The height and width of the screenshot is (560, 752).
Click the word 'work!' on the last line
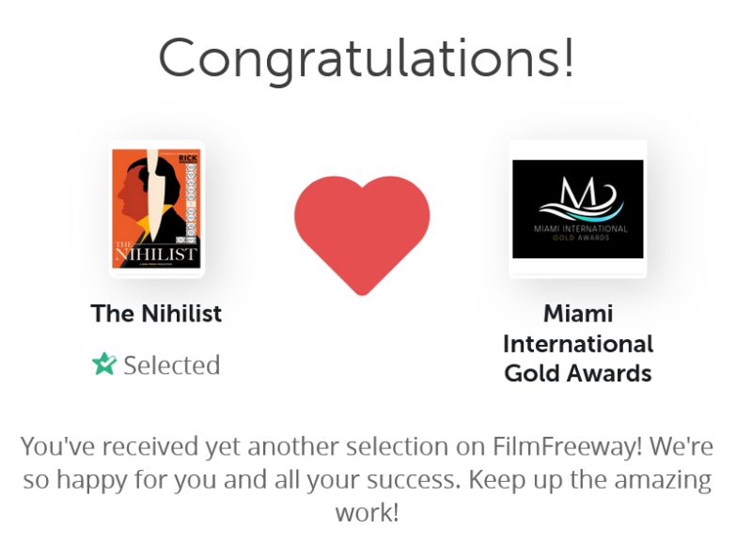point(367,513)
